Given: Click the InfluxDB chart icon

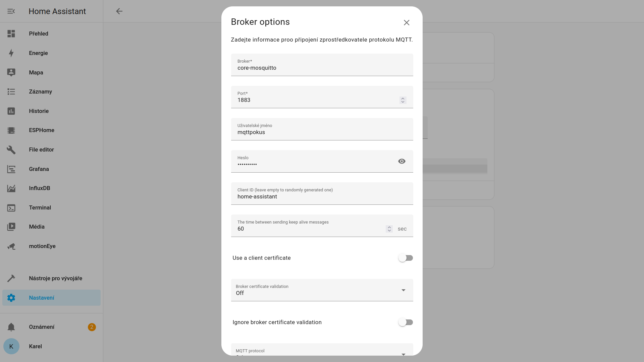Looking at the screenshot, I should click(11, 188).
